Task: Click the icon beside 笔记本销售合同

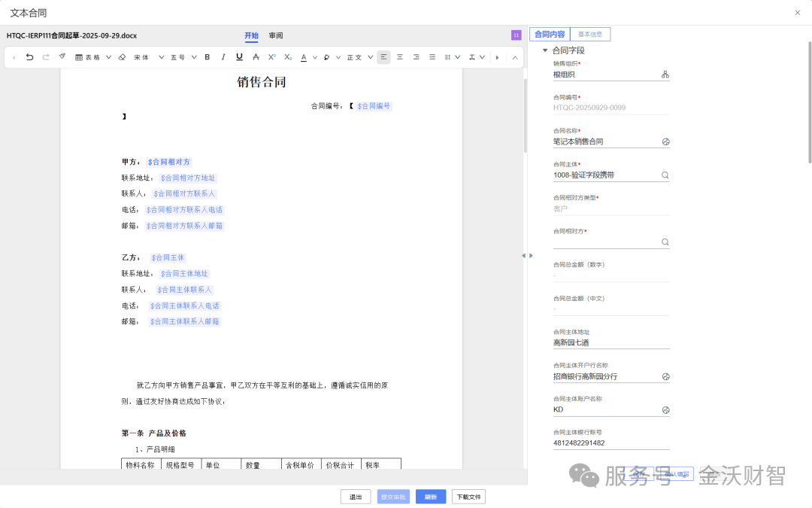Action: coord(666,141)
